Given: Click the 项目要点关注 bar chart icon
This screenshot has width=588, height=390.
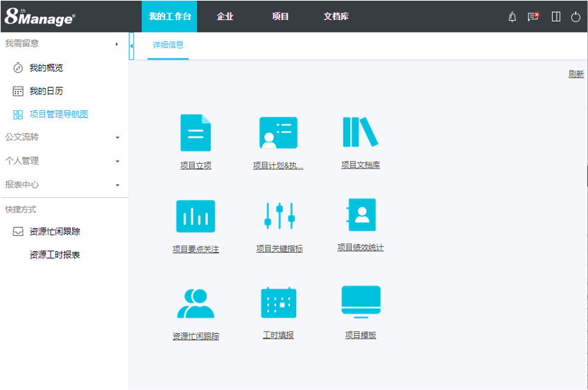Looking at the screenshot, I should tap(196, 217).
